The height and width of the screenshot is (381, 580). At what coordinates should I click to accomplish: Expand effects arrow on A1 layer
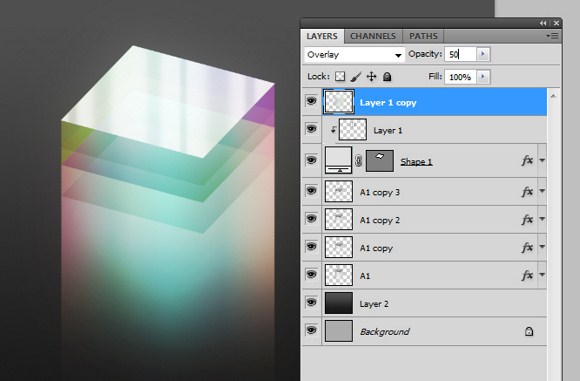[542, 275]
